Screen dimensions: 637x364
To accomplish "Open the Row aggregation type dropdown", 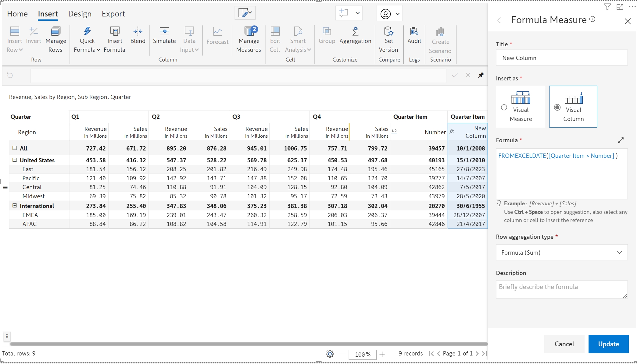I will (x=561, y=252).
